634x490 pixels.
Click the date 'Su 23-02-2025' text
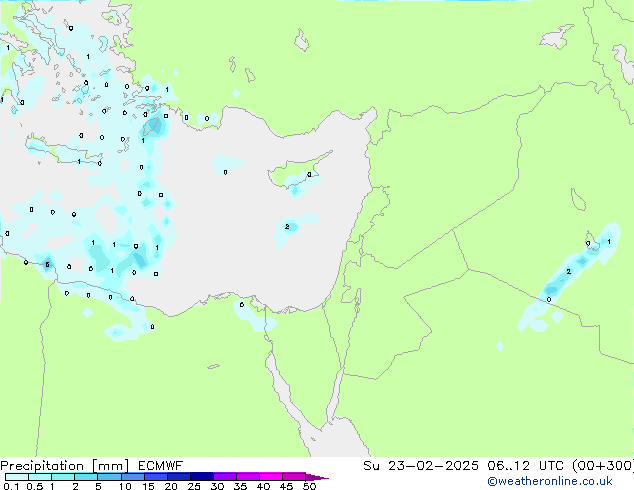421,466
